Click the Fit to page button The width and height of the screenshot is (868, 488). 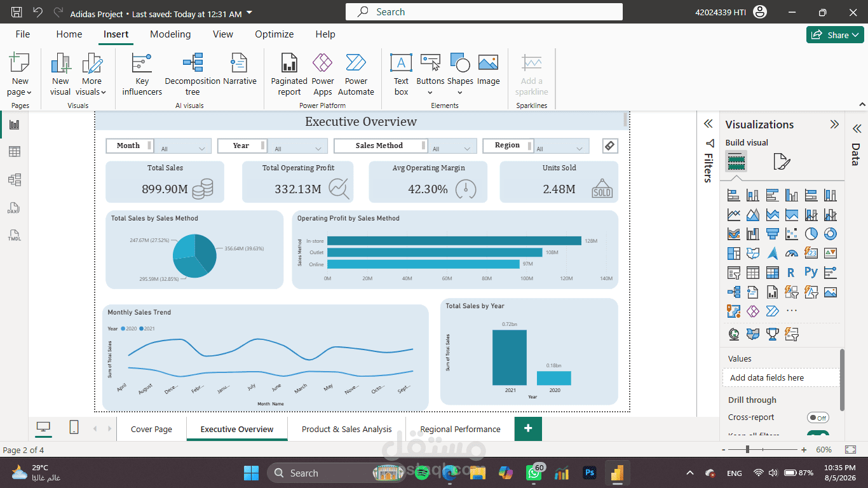point(850,450)
